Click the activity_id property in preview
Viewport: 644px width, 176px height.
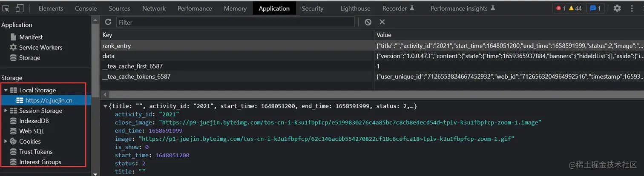[135, 114]
